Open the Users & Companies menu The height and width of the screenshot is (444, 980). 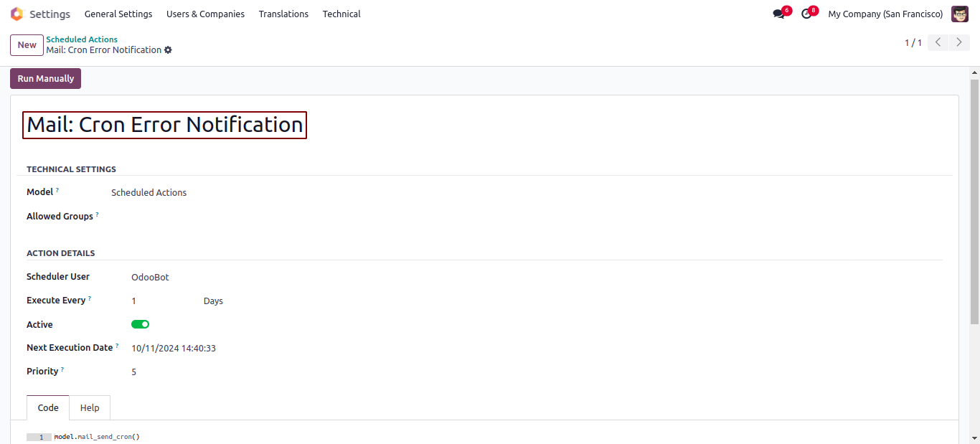[x=205, y=14]
